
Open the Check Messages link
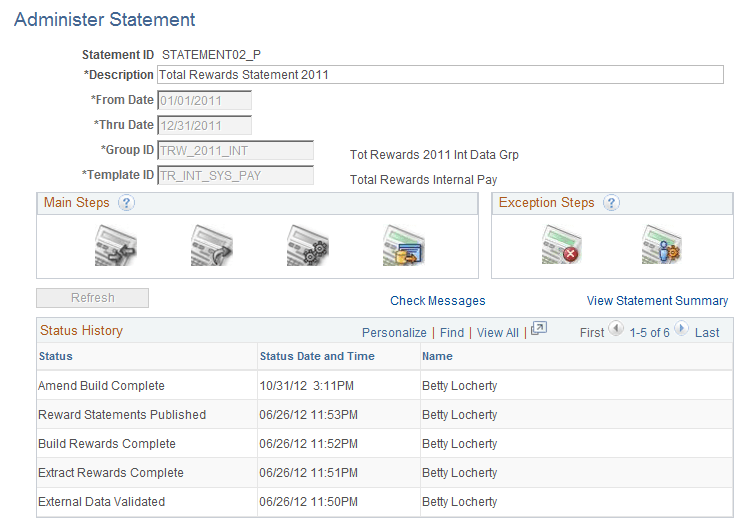click(x=438, y=301)
